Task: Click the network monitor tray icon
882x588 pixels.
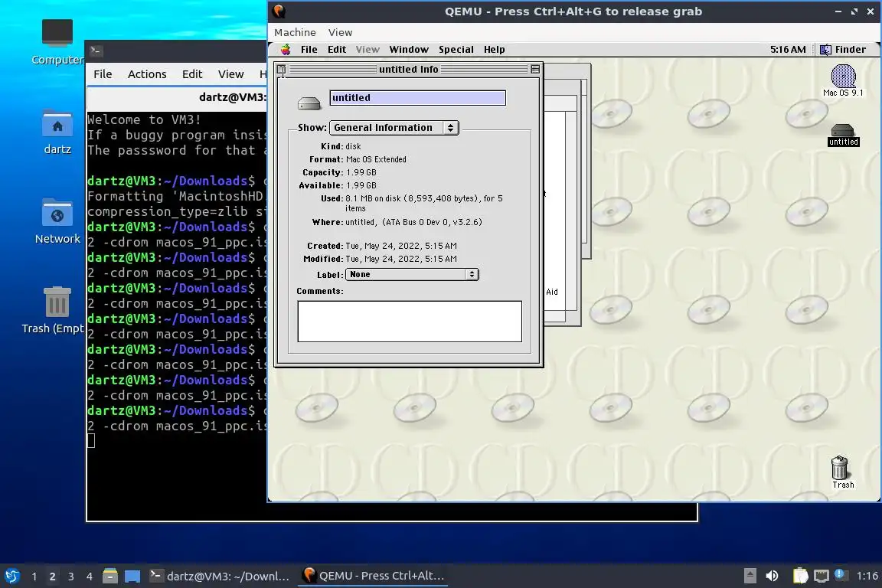Action: point(822,576)
